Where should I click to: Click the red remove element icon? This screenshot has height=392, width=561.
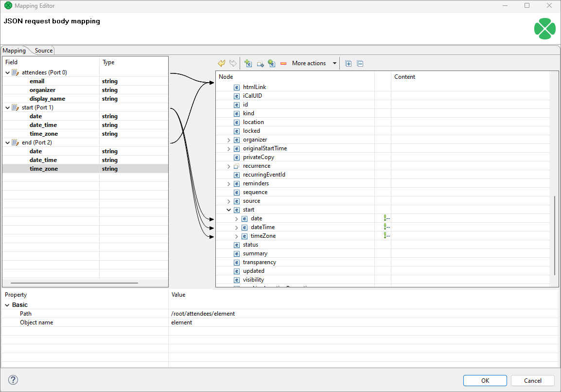point(283,63)
